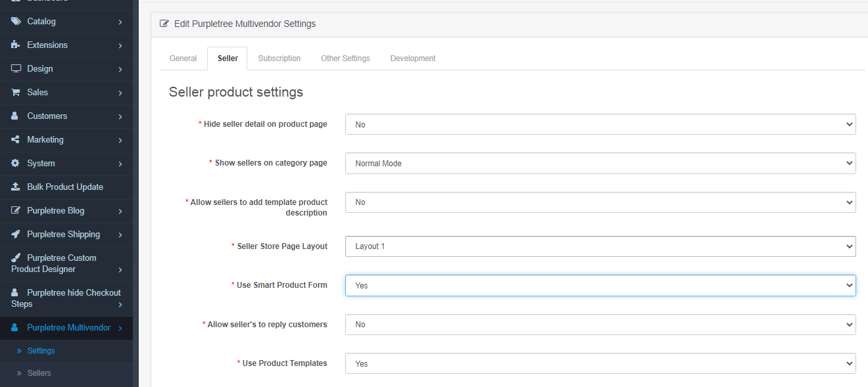Open Use Smart Product Form dropdown
This screenshot has height=387, width=868.
tap(600, 285)
